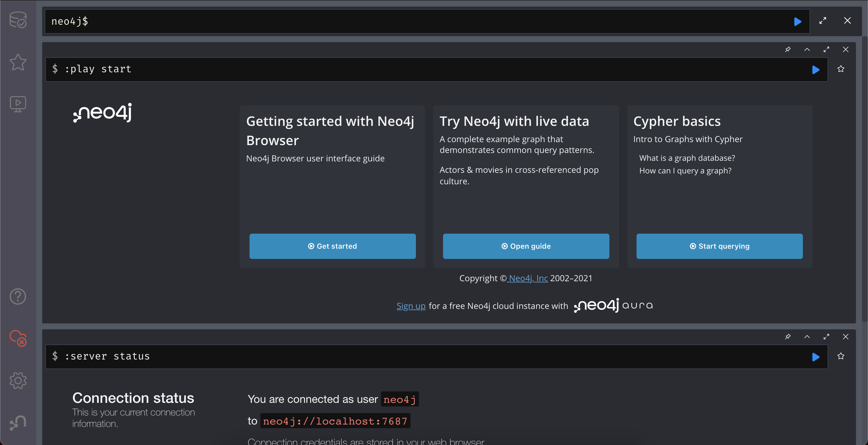
Task: Pin the :play start frame
Action: click(788, 49)
